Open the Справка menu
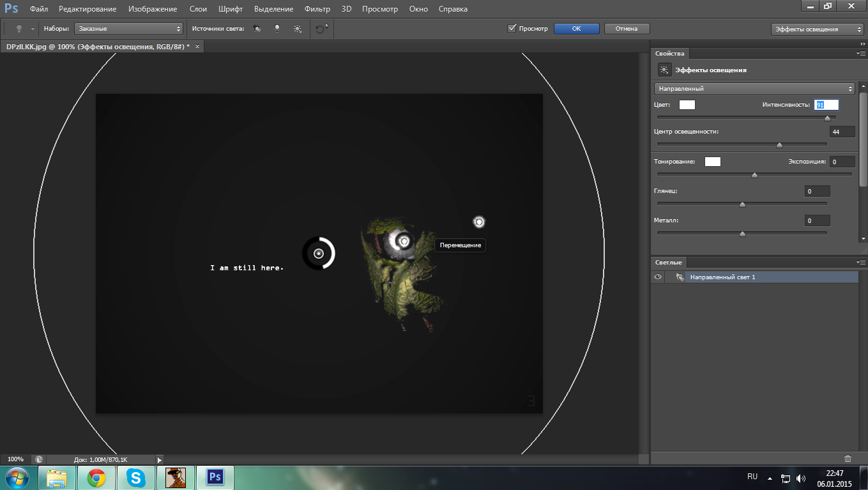The height and width of the screenshot is (490, 868). click(453, 9)
